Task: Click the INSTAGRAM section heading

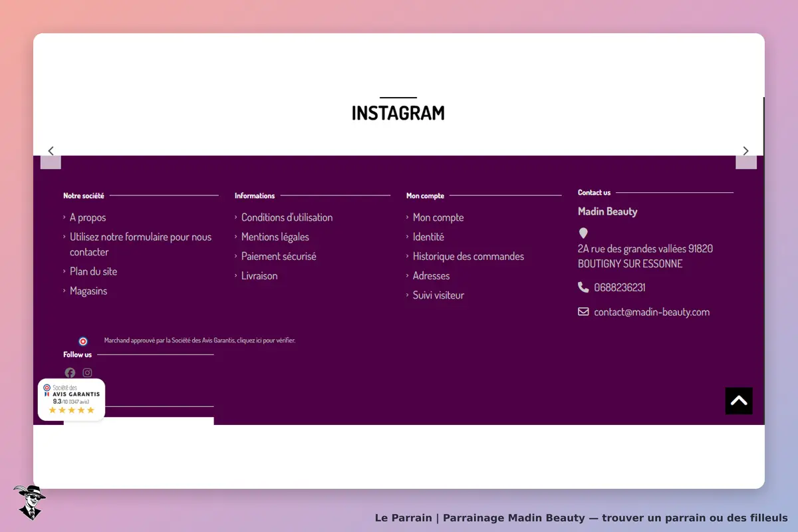Action: [x=398, y=113]
